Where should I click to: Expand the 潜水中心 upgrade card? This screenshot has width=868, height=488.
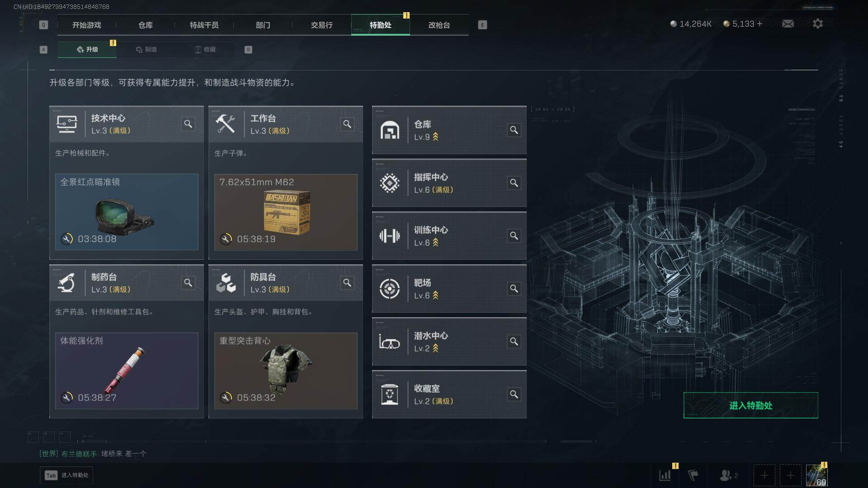click(449, 342)
